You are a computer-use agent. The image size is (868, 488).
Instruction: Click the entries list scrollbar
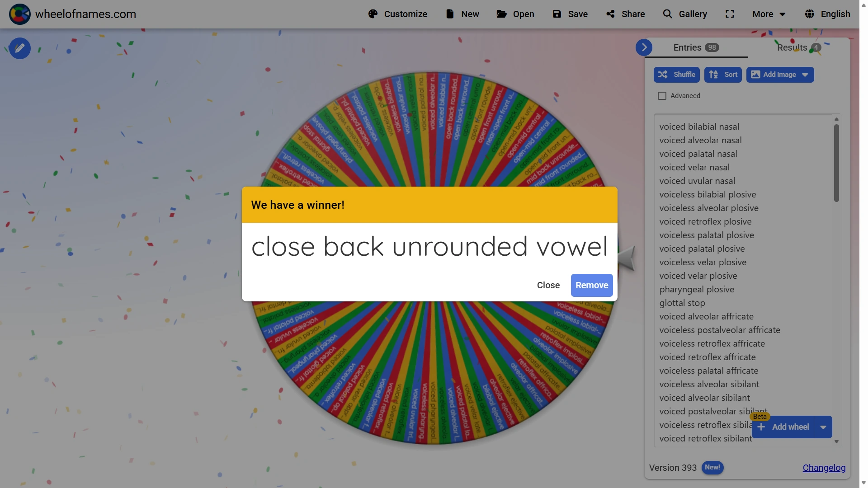pos(836,163)
